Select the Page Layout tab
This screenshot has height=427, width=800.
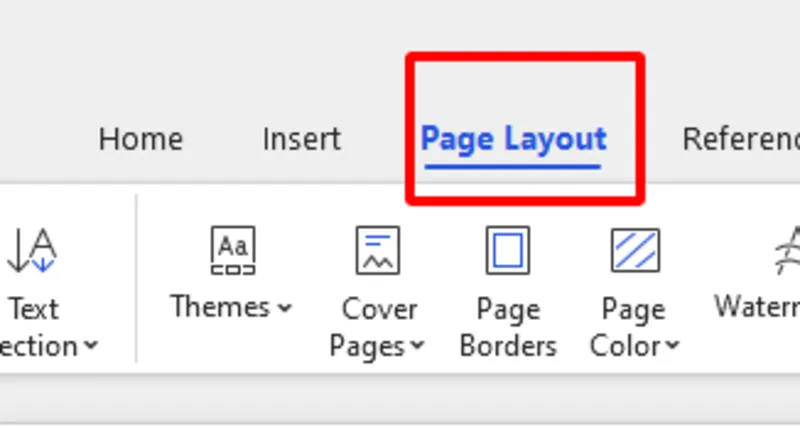point(513,139)
